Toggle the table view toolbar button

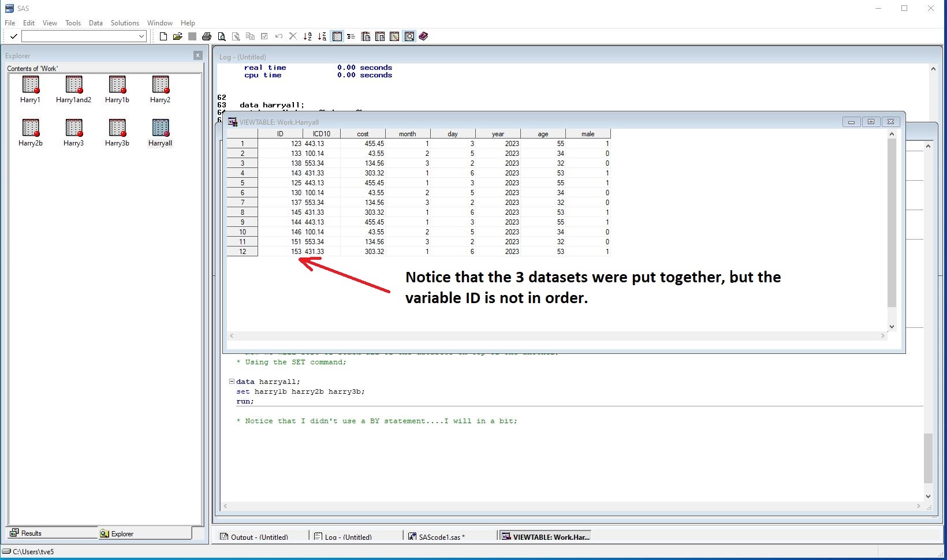(x=337, y=36)
